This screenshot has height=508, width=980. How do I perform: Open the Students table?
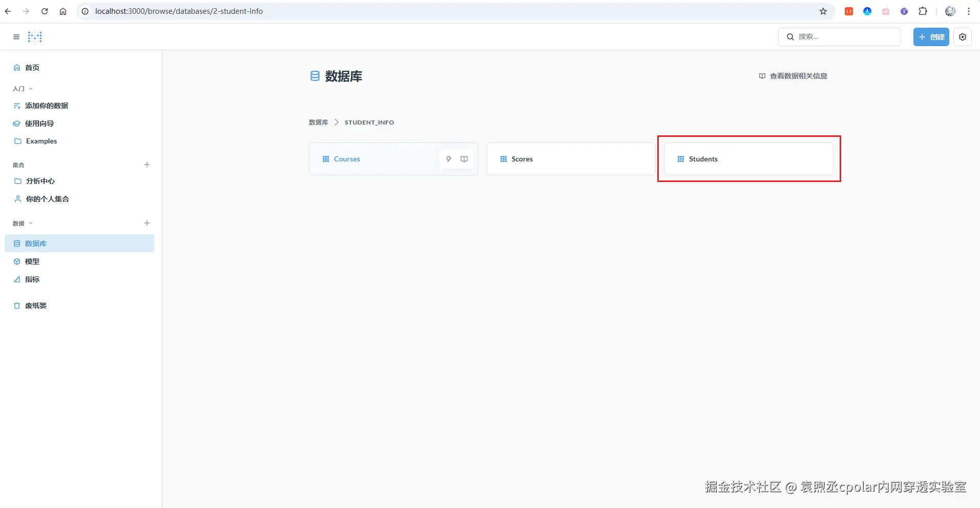(748, 159)
